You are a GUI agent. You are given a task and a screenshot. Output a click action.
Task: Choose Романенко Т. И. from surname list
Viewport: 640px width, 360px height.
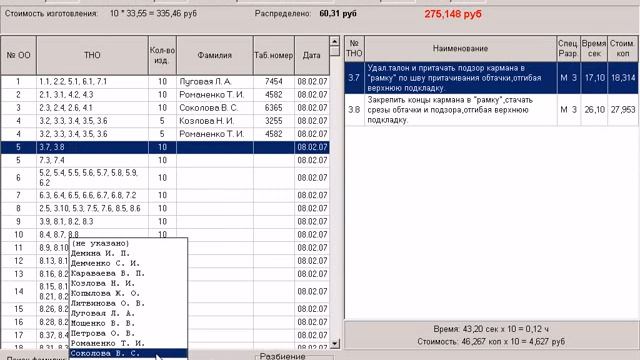coord(128,343)
